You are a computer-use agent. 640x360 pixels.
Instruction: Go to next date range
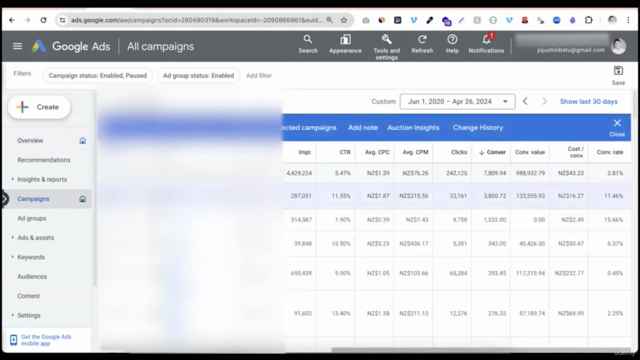544,101
